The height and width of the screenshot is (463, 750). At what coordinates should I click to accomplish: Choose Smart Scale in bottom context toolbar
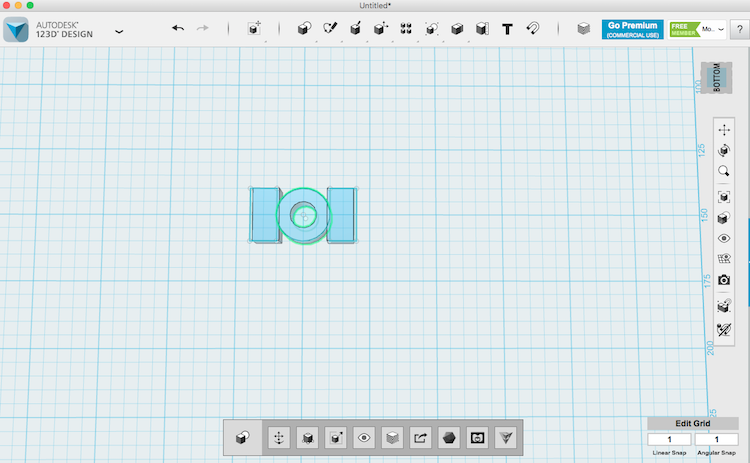[308, 438]
